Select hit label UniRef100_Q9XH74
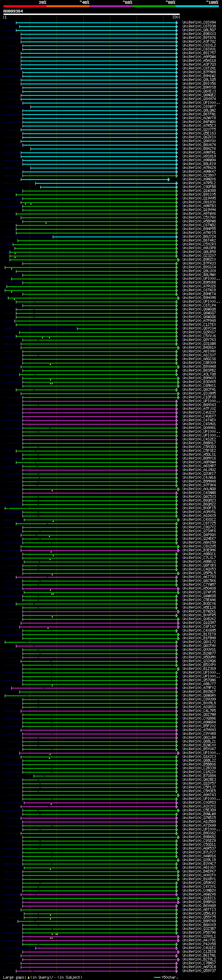222x980 pixels. (199, 99)
